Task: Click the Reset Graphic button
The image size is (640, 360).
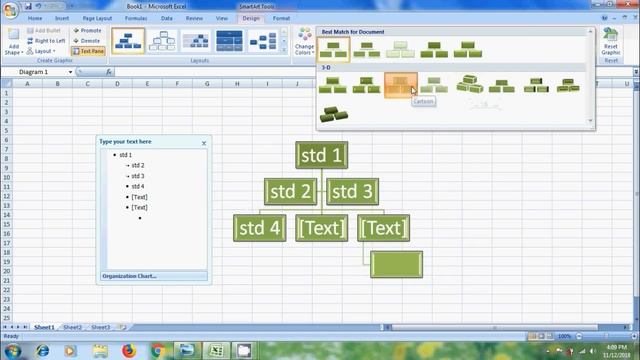Action: pyautogui.click(x=611, y=42)
